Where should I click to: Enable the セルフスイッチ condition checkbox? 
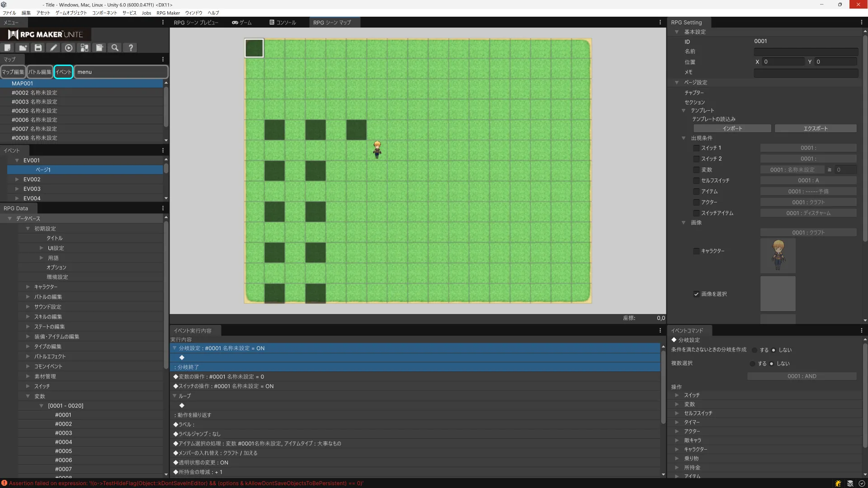click(x=696, y=181)
